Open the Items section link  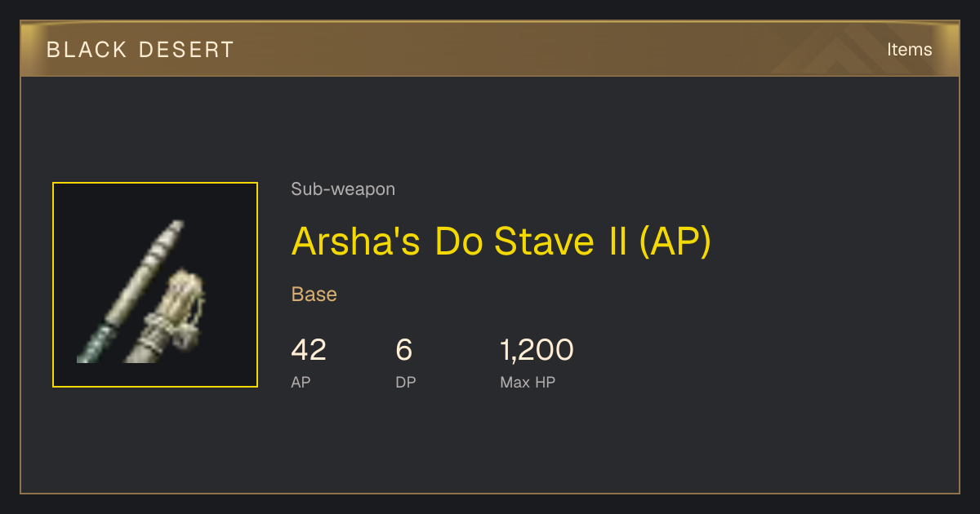[909, 50]
